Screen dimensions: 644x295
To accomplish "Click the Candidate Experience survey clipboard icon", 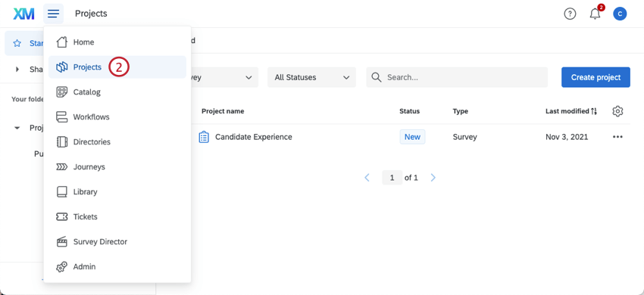I will coord(204,137).
